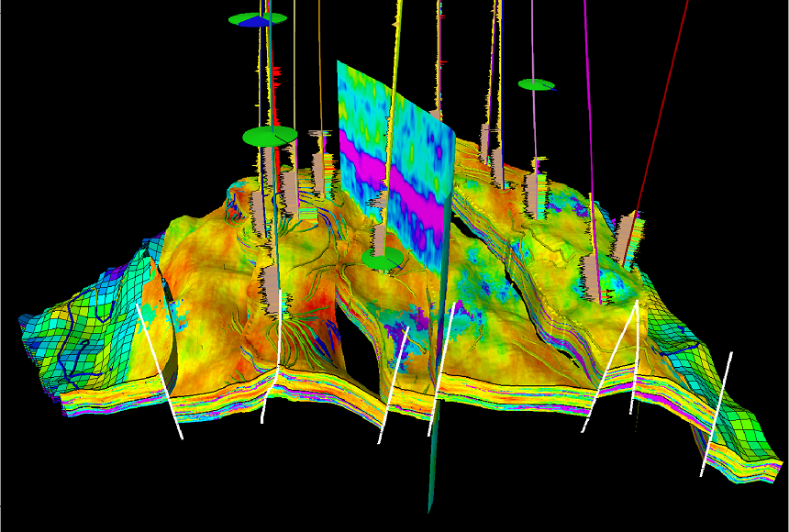
Task: Select the leftmost white fault stick
Action: [x=160, y=371]
